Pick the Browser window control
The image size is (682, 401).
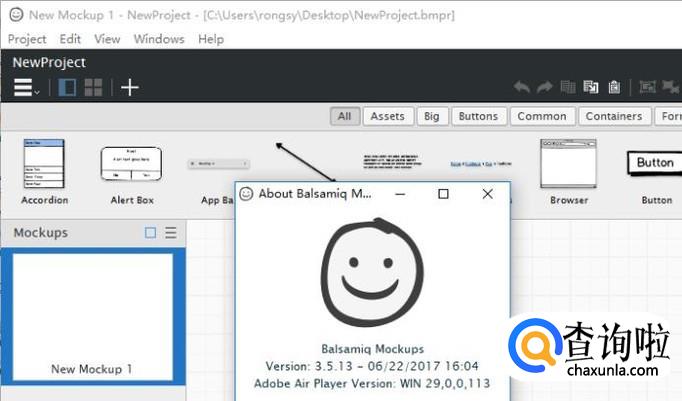(x=568, y=172)
